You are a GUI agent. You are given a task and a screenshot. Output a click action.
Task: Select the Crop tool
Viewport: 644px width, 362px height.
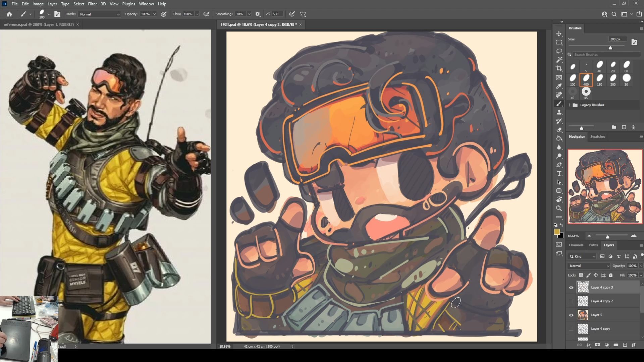559,69
